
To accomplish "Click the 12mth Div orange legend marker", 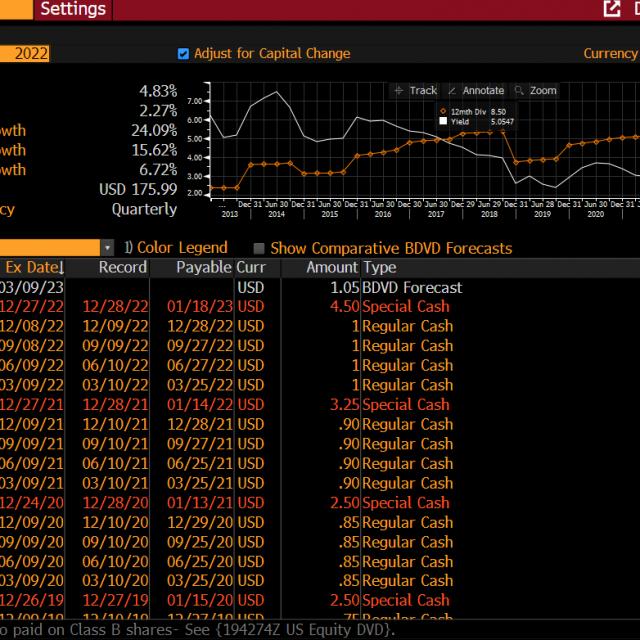I will pyautogui.click(x=443, y=110).
